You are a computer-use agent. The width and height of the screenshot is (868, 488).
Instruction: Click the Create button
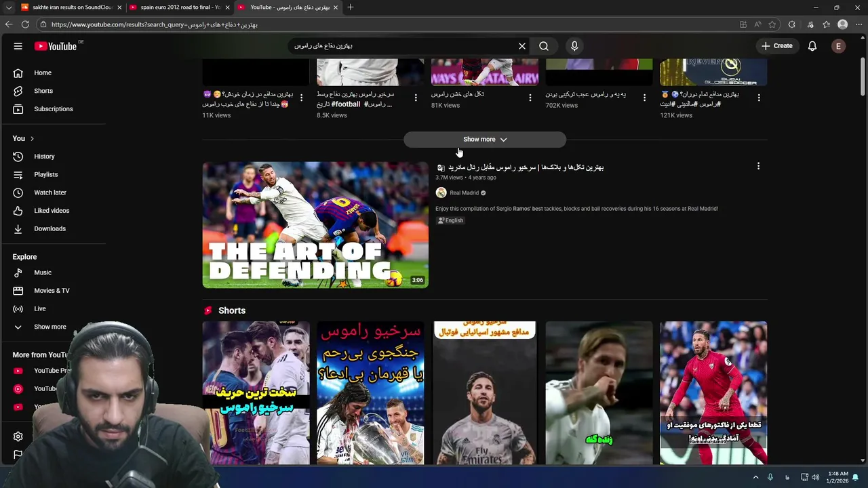tap(776, 46)
